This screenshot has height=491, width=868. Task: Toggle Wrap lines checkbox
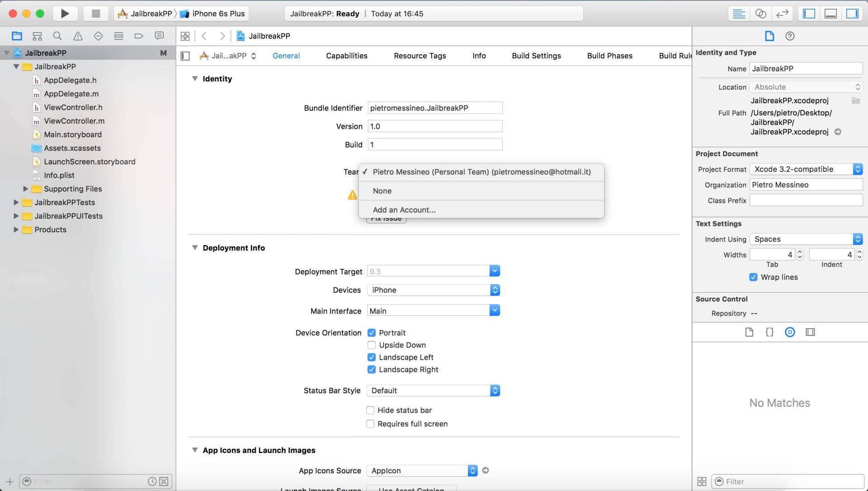pos(753,277)
